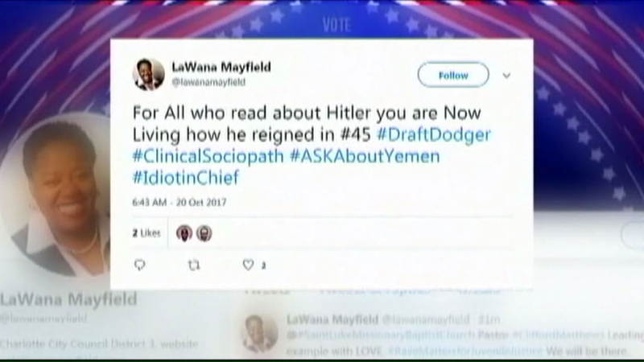Image resolution: width=644 pixels, height=362 pixels.
Task: Open the #ClinicalSociopath hashtag
Action: coord(208,156)
